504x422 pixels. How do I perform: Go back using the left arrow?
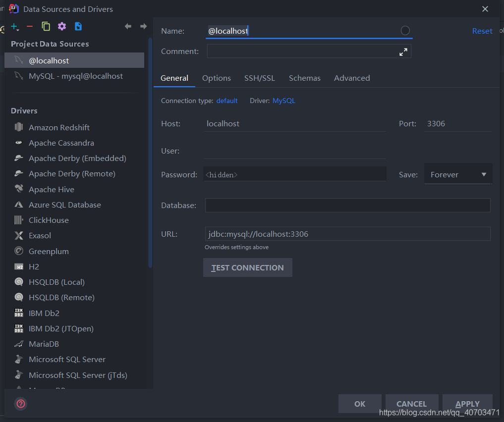(x=128, y=26)
